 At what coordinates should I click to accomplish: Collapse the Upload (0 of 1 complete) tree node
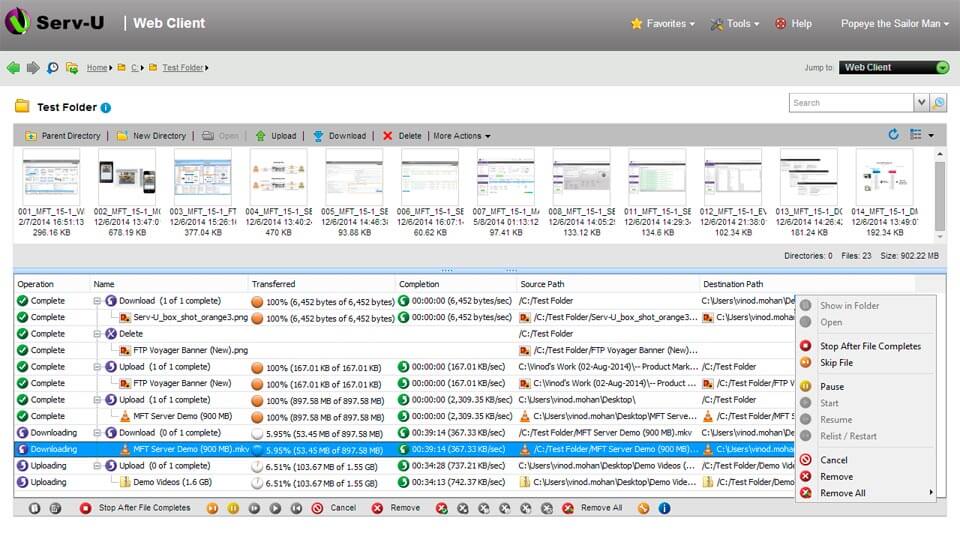click(x=97, y=465)
